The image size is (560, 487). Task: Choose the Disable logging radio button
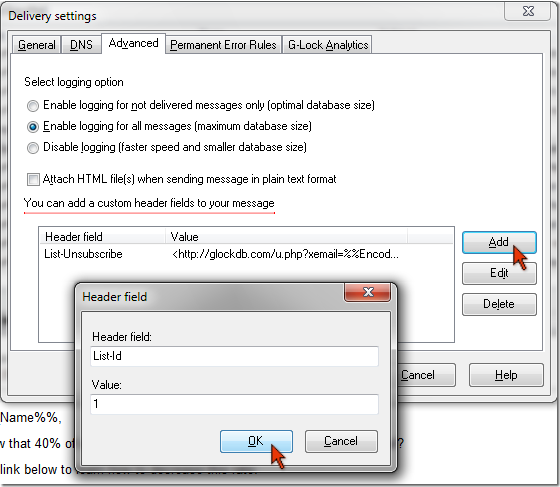tap(33, 148)
